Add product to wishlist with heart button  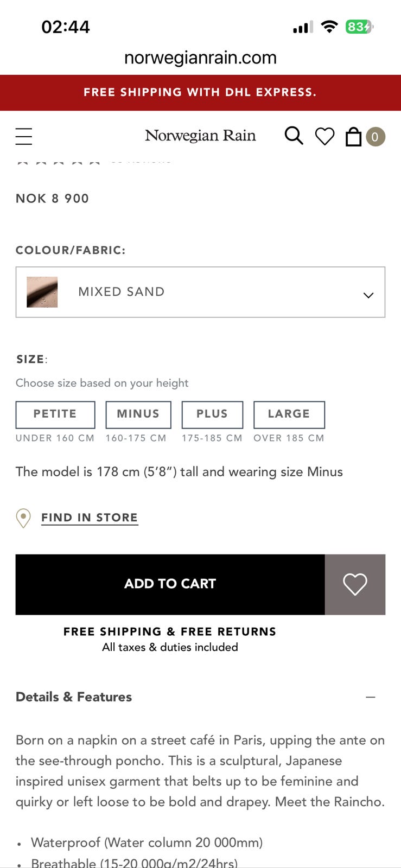(x=355, y=584)
